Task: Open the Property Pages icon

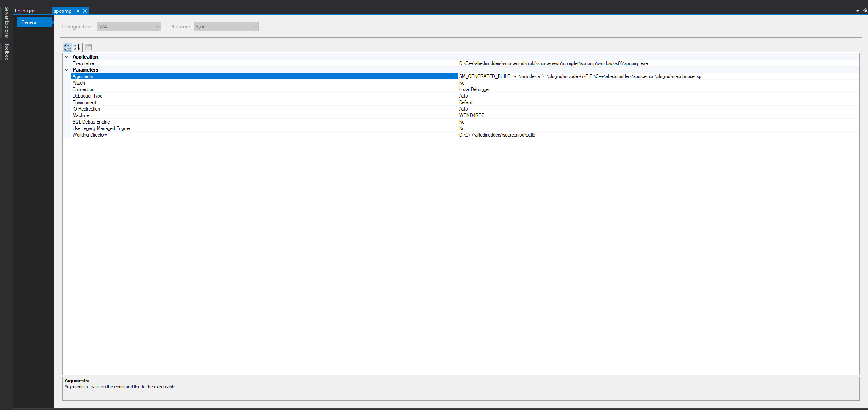Action: (x=89, y=48)
